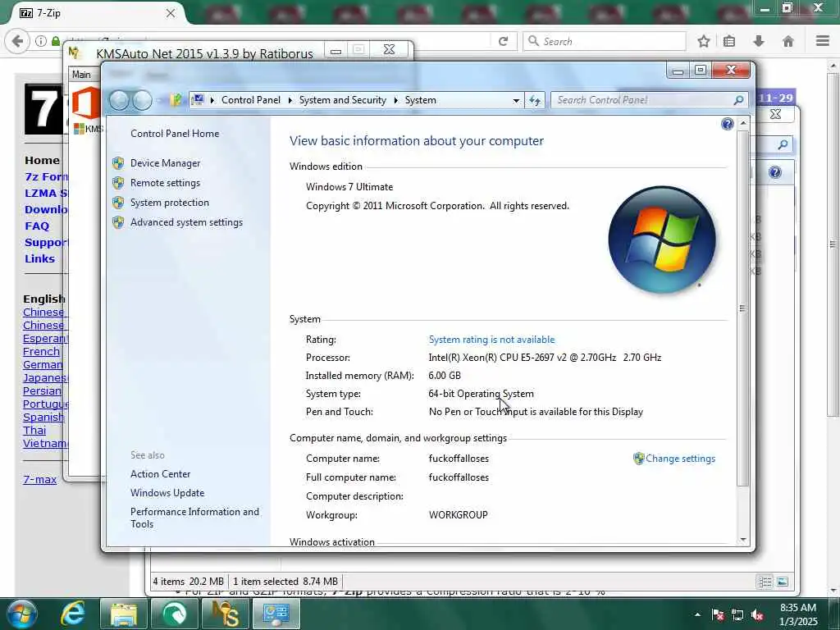Click FAQ link on 7-Zip page
Screen dimensions: 840x630
37,226
